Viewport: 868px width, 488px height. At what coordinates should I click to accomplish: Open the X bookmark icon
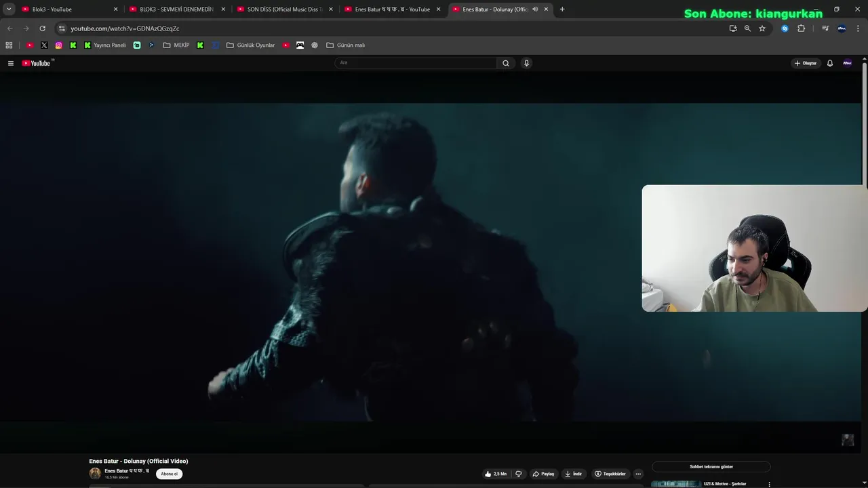tap(44, 45)
